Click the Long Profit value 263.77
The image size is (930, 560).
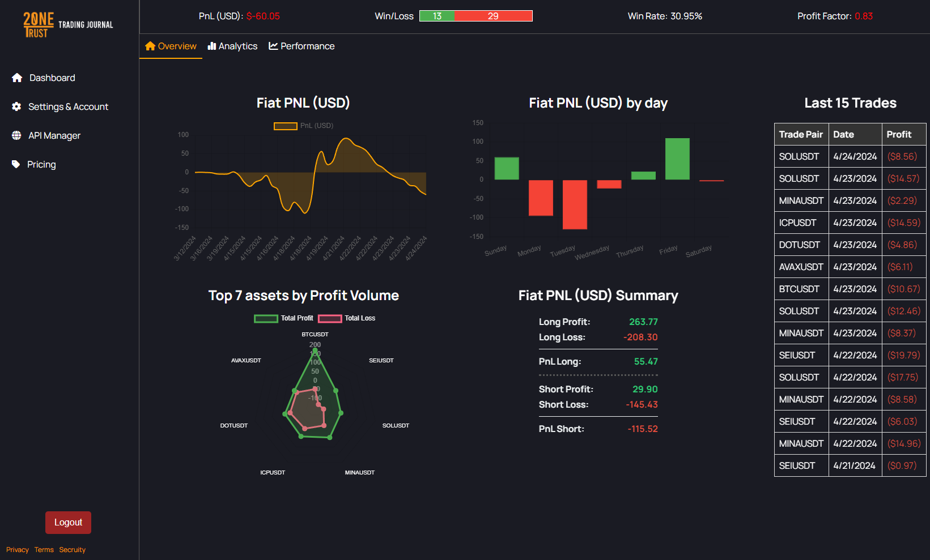(643, 322)
